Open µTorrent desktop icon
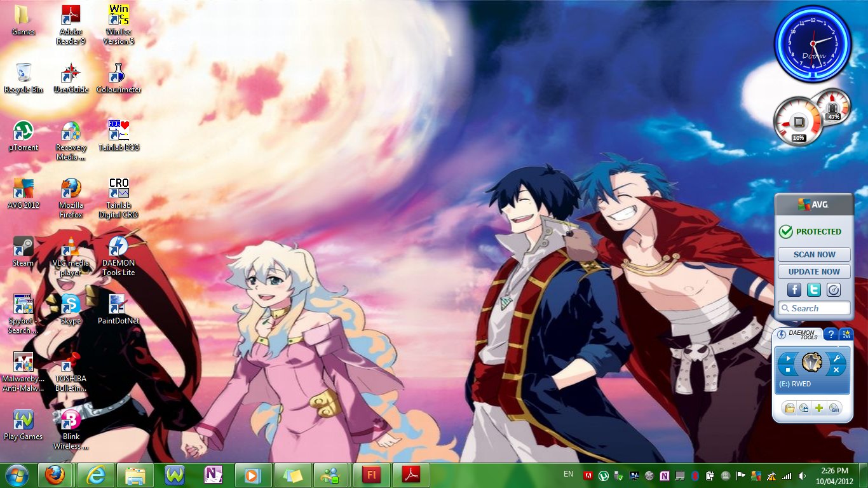Image resolution: width=868 pixels, height=488 pixels. click(24, 136)
